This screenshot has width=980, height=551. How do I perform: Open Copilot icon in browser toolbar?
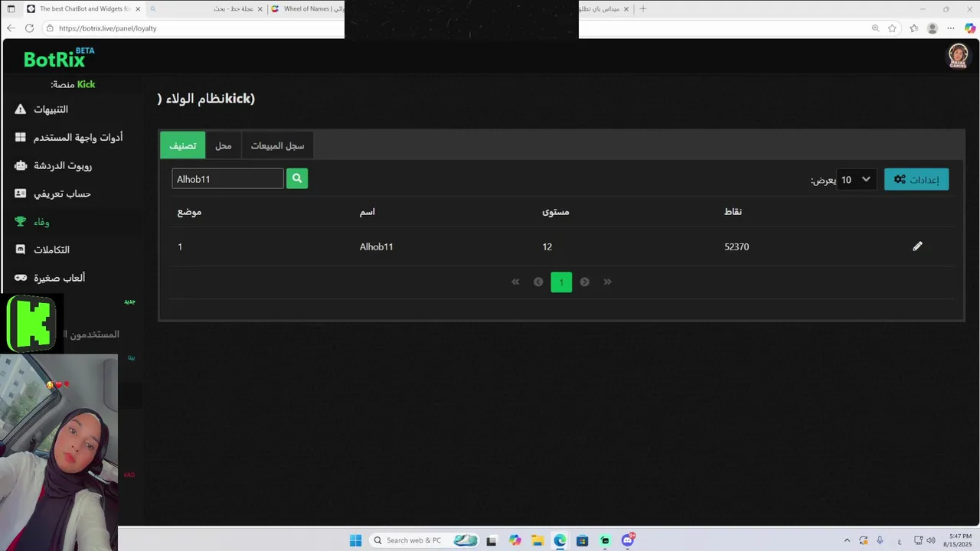coord(970,28)
